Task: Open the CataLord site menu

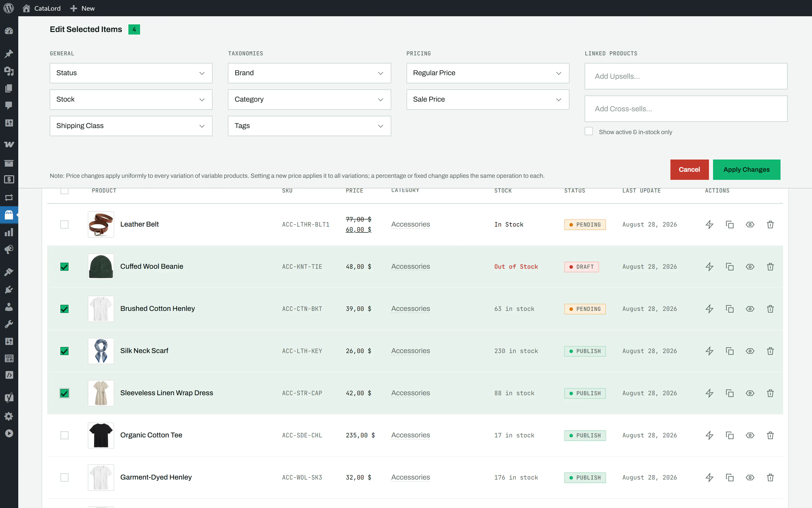Action: coord(42,8)
